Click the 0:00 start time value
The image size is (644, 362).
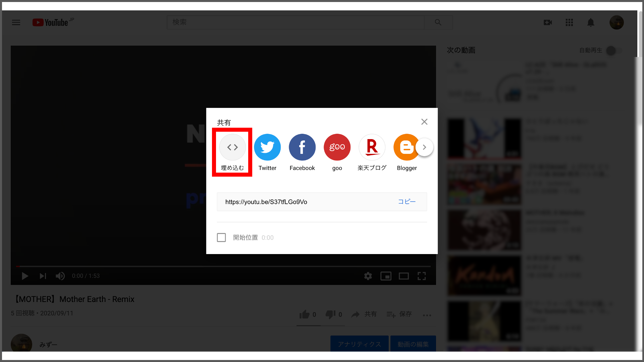tap(268, 238)
